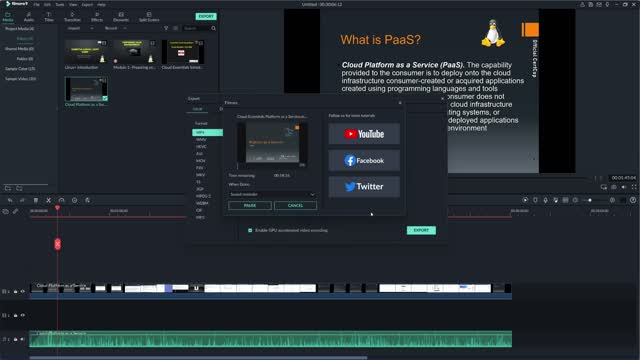
Task: Click the Facebook follow button
Action: coord(364,160)
